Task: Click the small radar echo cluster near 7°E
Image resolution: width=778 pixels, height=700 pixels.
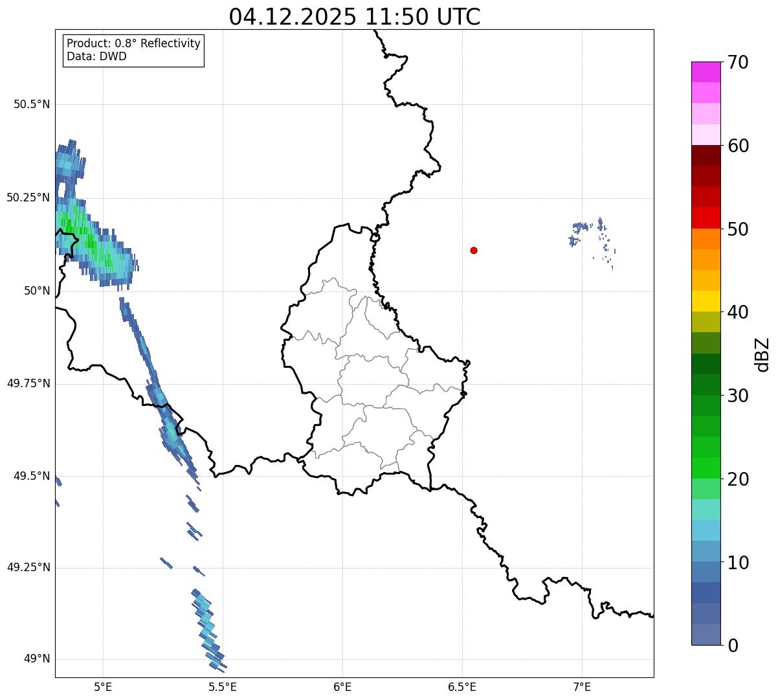Action: click(x=591, y=242)
